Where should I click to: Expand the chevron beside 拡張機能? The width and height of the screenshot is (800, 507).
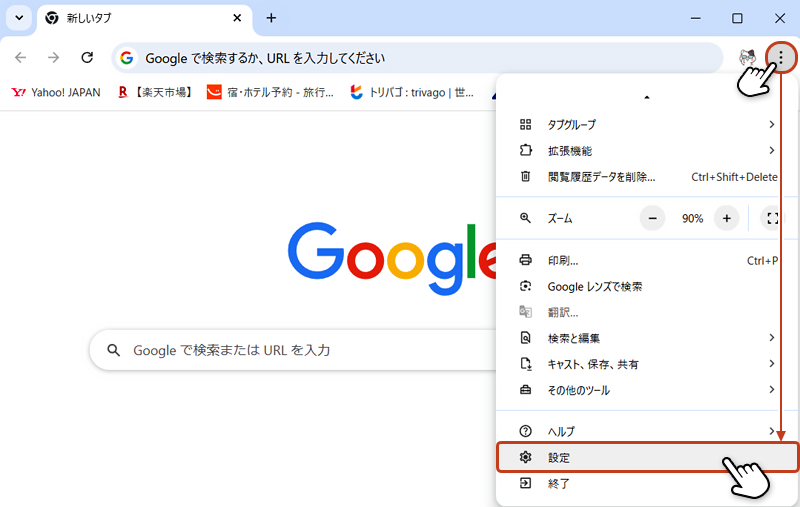click(x=772, y=150)
